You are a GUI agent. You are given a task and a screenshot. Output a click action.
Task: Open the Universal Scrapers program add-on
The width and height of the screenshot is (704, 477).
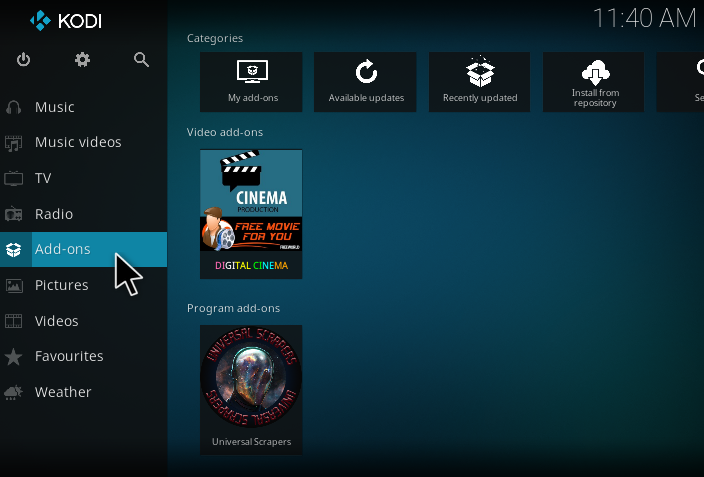point(251,390)
